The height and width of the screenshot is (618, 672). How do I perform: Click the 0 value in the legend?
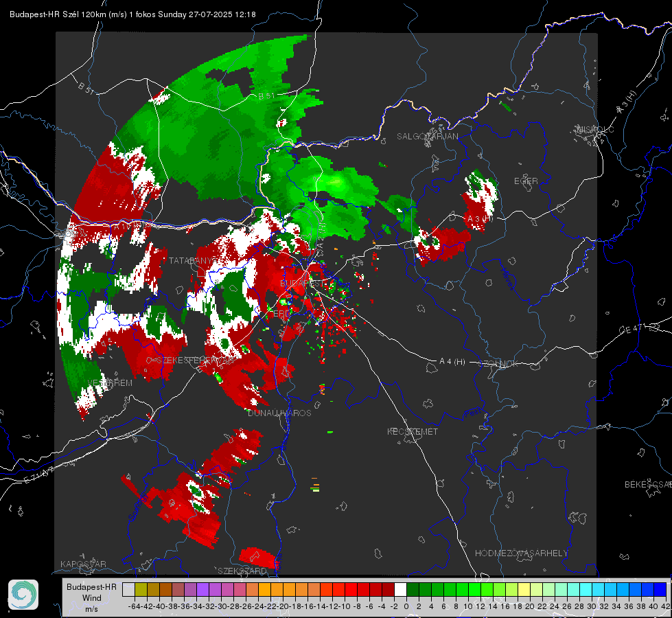point(406,606)
